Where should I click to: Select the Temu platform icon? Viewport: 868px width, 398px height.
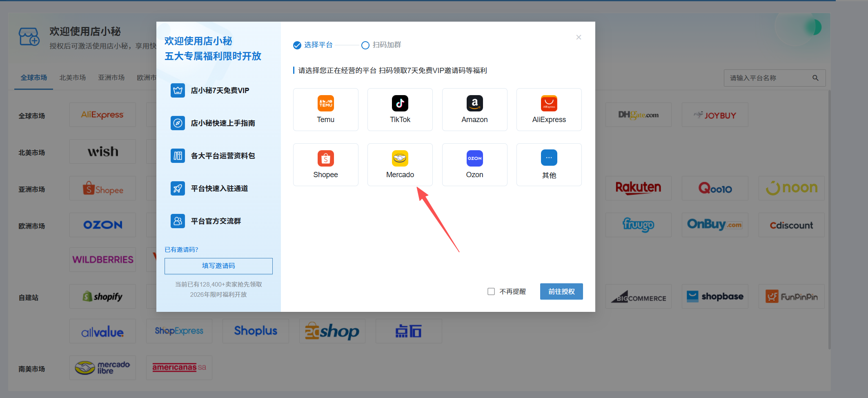(x=325, y=103)
